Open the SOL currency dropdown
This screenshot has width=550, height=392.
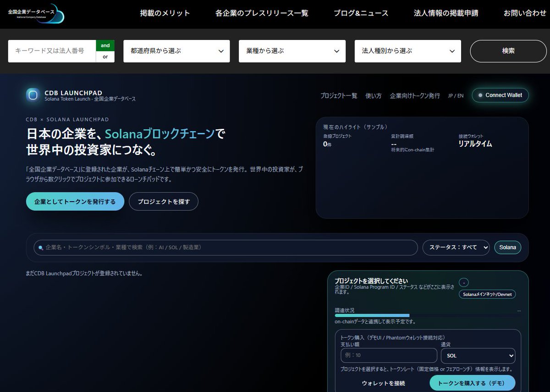478,356
